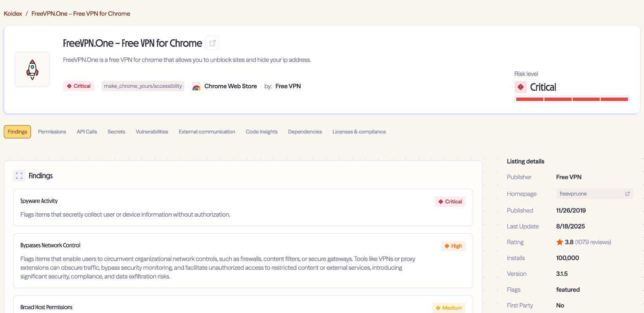Click the Chrome Web Store rainbow icon
Viewport: 644px width, 313px height.
coord(196,86)
